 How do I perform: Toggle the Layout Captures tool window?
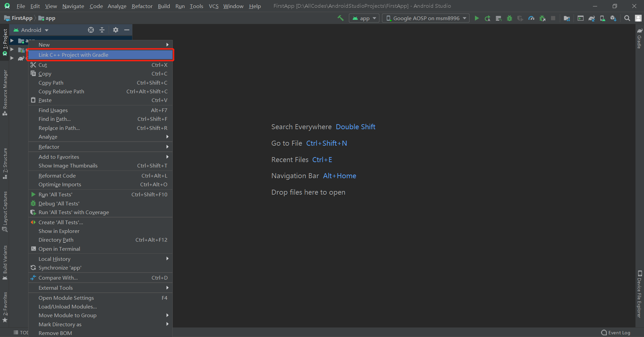pos(5,211)
